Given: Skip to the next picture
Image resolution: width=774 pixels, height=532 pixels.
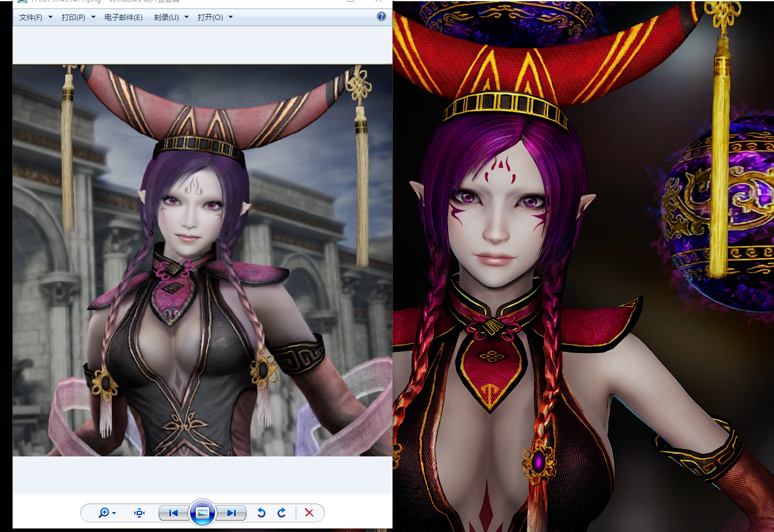Looking at the screenshot, I should (232, 513).
